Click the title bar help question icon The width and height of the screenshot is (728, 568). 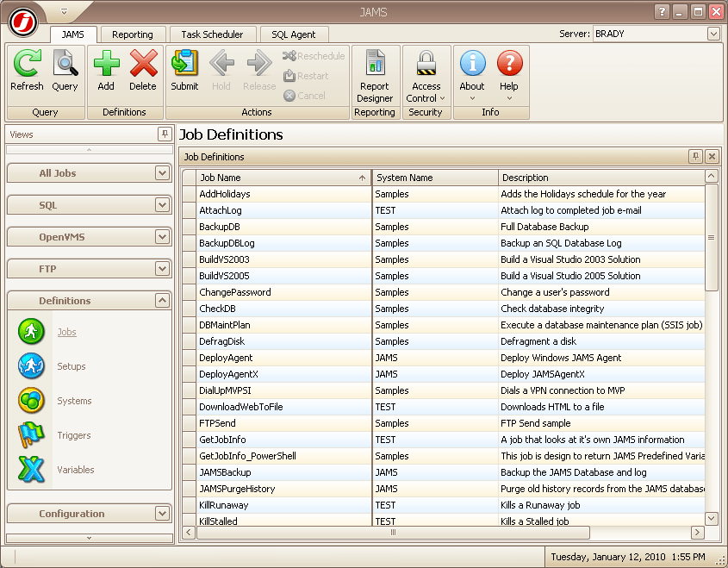pos(662,11)
